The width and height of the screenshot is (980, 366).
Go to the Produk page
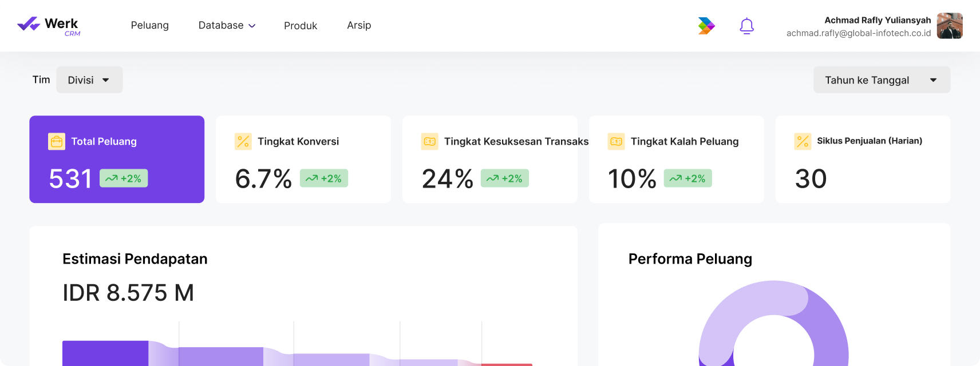301,26
